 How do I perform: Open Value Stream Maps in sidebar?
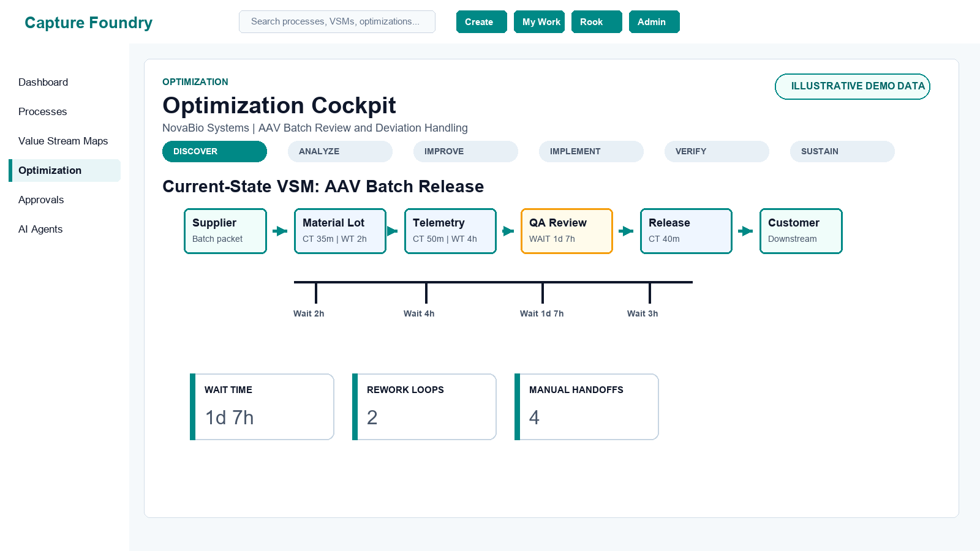[63, 141]
